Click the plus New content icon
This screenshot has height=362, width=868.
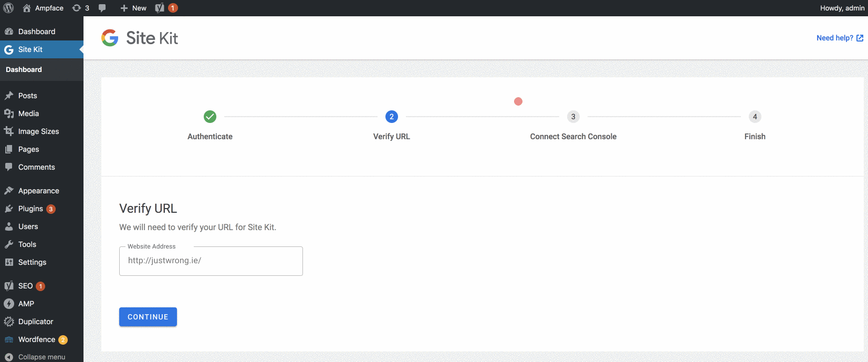[x=124, y=8]
